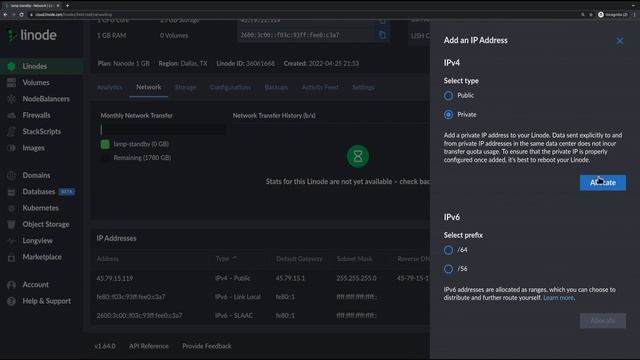This screenshot has width=640, height=360.
Task: Switch to the Settings tab
Action: pos(363,87)
